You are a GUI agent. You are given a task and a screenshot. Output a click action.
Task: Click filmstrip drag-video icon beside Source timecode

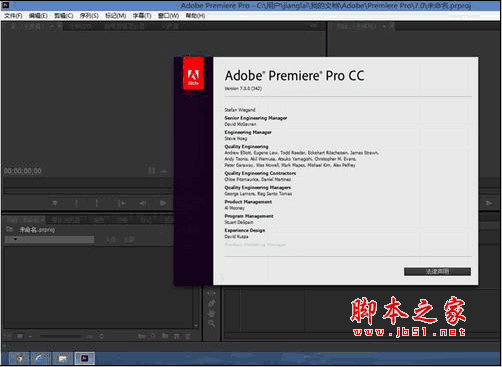tap(152, 171)
